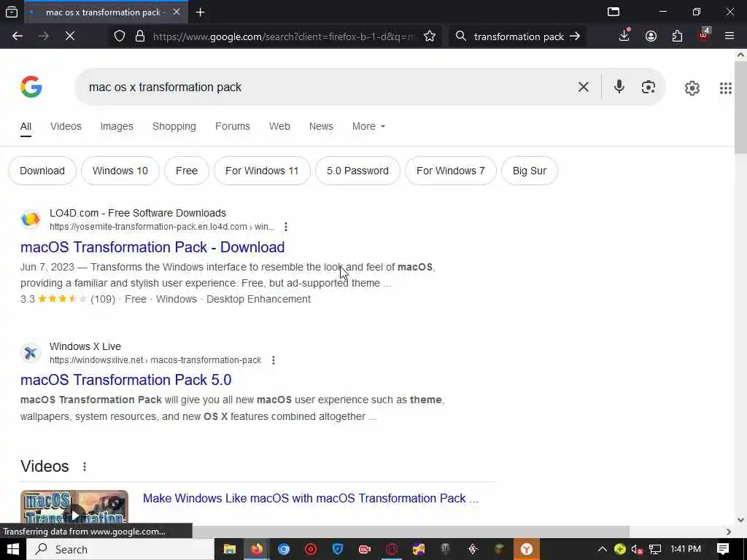Click the toolbar transformation pack search field
The height and width of the screenshot is (560, 747).
pyautogui.click(x=519, y=36)
